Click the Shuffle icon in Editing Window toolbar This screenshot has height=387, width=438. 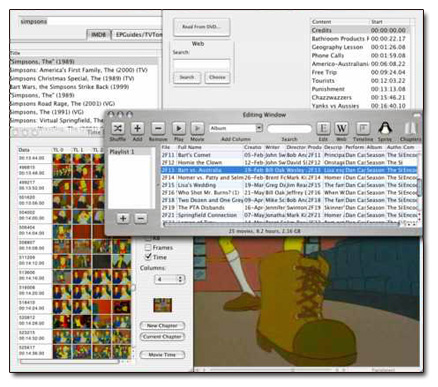click(x=118, y=128)
